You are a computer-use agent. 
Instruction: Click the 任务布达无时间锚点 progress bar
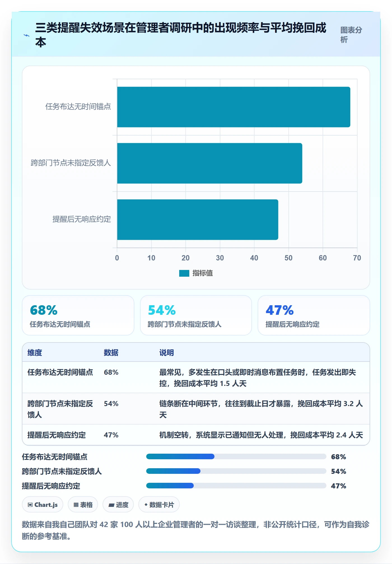click(236, 456)
